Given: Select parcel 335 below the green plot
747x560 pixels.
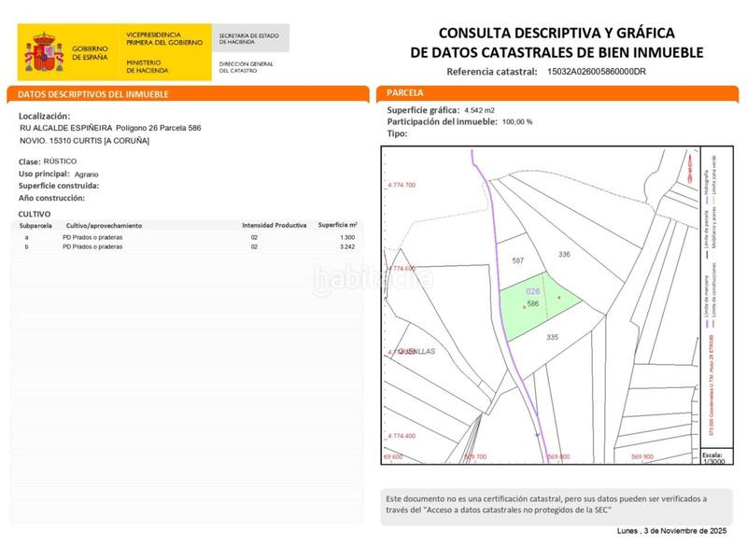Looking at the screenshot, I should point(552,337).
